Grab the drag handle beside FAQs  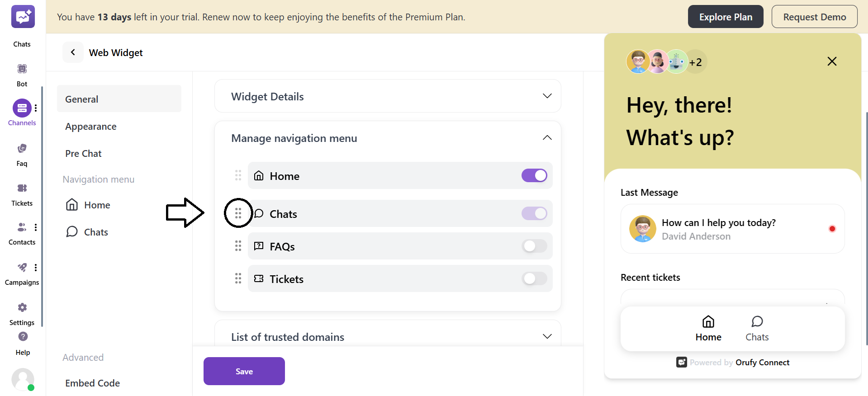pyautogui.click(x=238, y=246)
